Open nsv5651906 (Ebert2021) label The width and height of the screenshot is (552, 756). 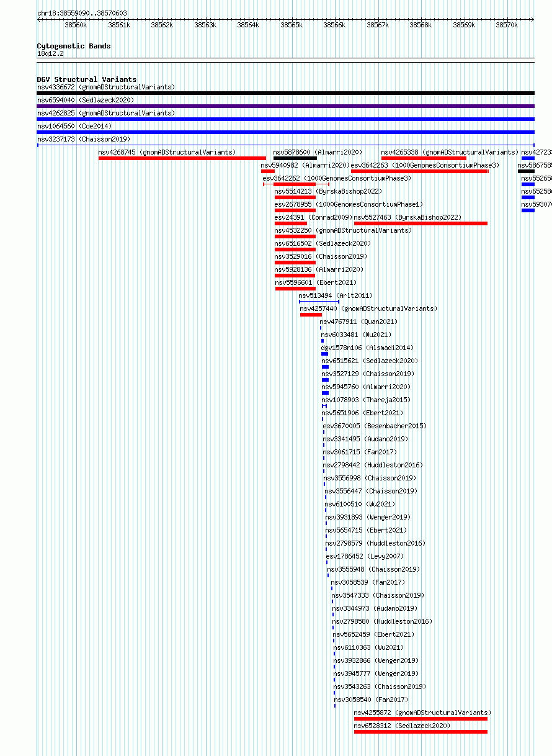pyautogui.click(x=362, y=413)
